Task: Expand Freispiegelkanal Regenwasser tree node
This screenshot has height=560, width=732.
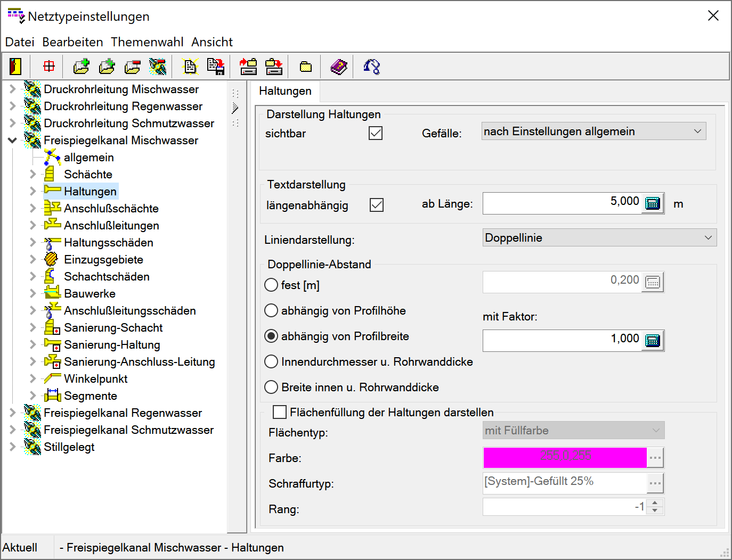Action: click(x=13, y=413)
